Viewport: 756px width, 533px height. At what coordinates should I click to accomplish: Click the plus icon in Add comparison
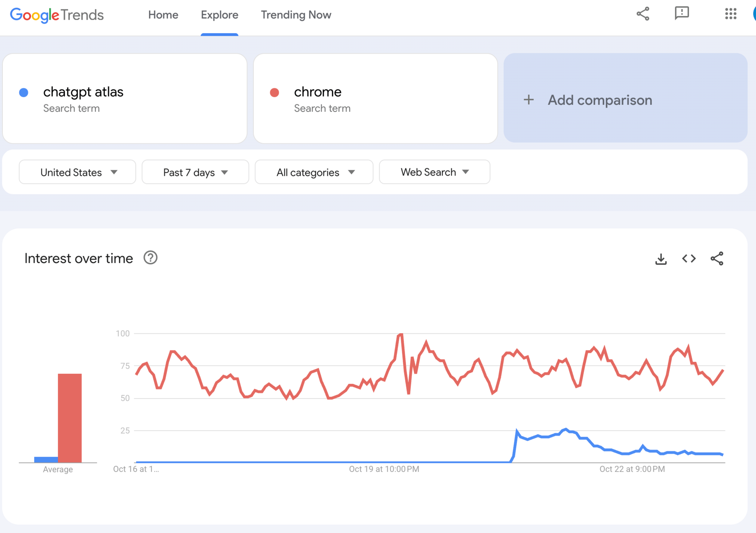pos(528,100)
